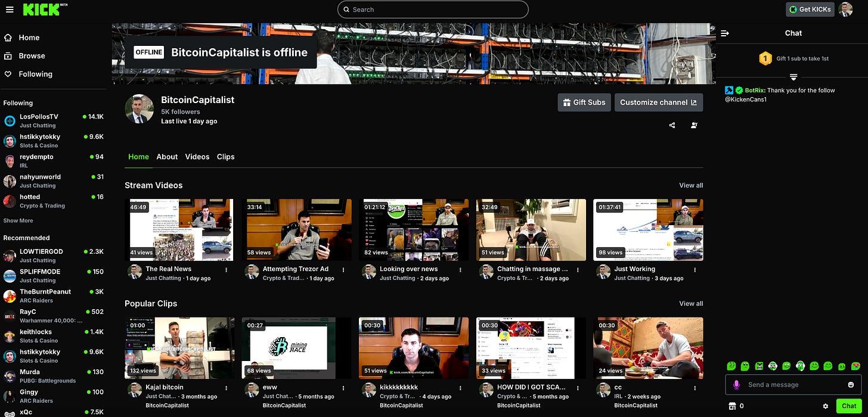Switch to the Home tab
868x417 pixels.
(138, 157)
